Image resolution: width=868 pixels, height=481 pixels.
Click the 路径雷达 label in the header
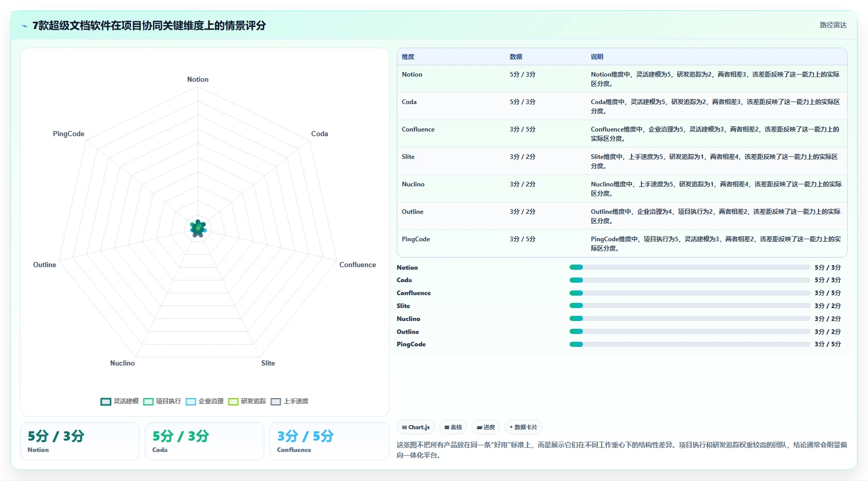(833, 25)
